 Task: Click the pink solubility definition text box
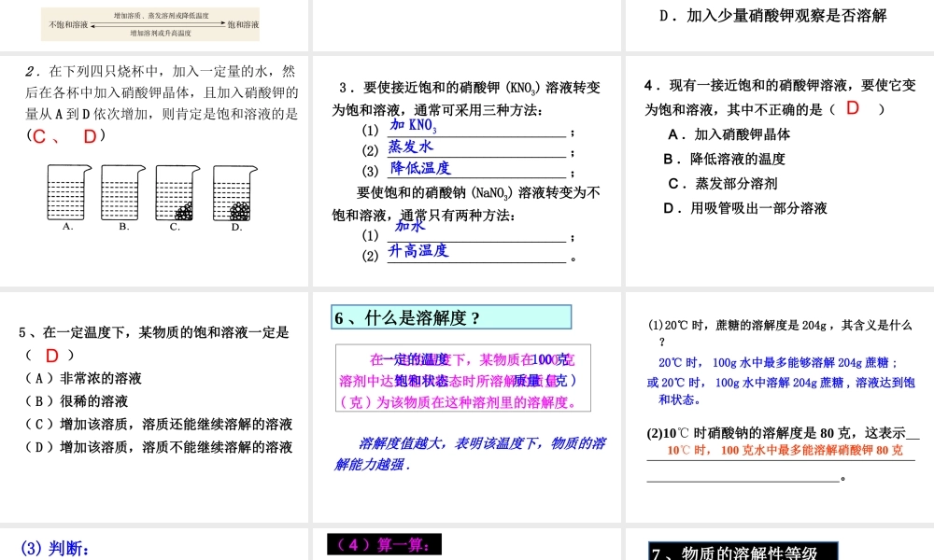coord(463,378)
